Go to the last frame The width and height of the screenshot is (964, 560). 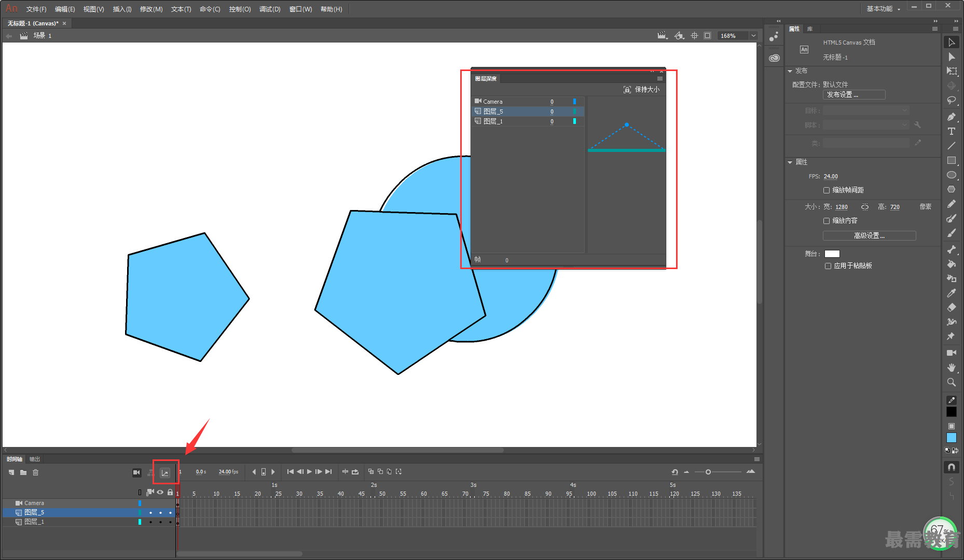[328, 472]
